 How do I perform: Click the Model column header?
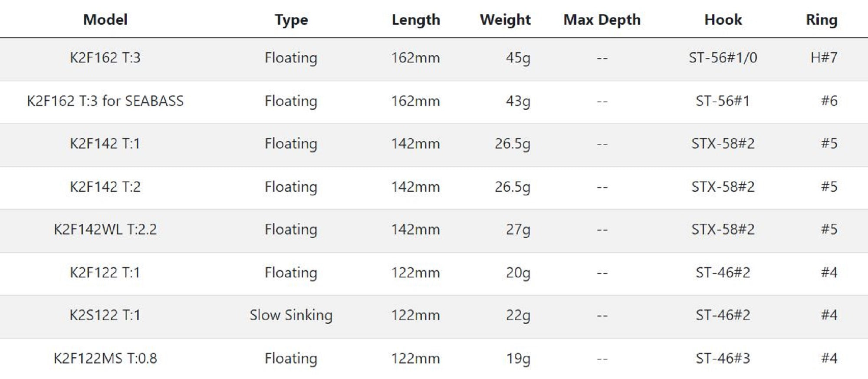coord(105,20)
